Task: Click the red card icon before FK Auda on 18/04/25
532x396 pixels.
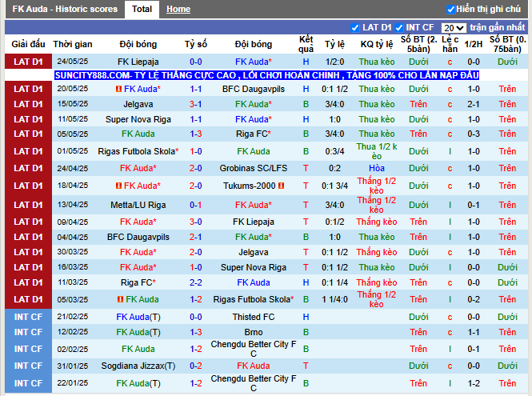Action: pyautogui.click(x=118, y=186)
